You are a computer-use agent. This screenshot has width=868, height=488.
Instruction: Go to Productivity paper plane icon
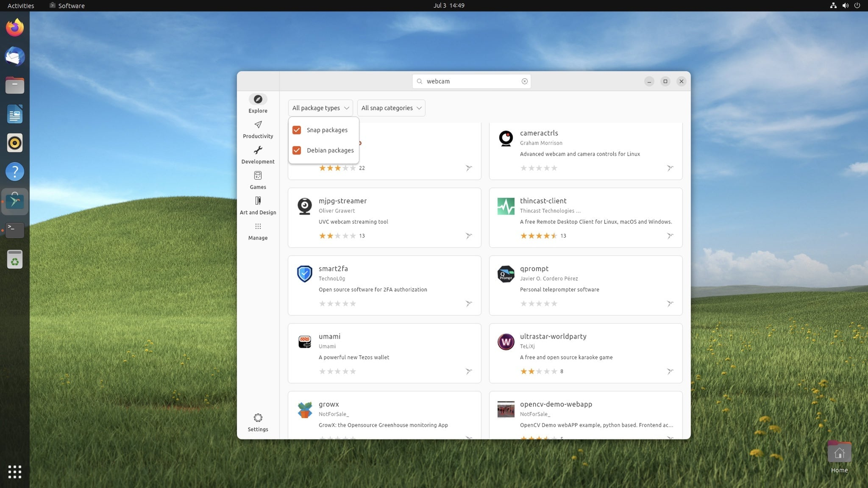[258, 125]
